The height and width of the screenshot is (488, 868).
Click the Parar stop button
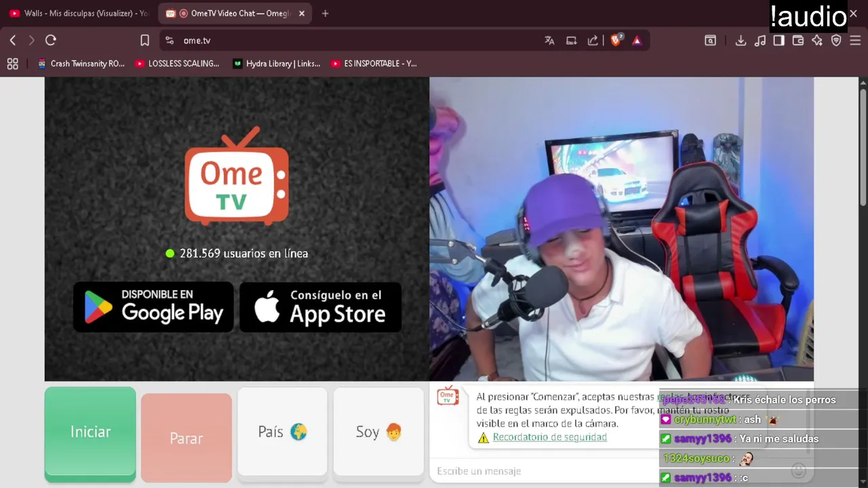coord(186,437)
